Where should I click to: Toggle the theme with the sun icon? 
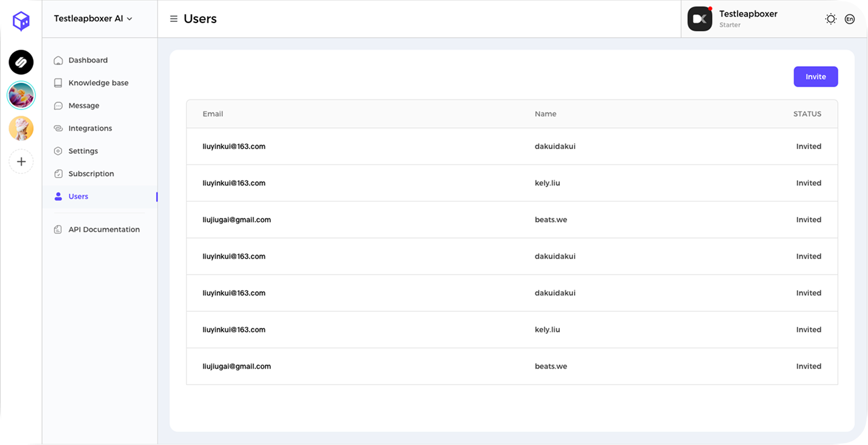[x=830, y=18]
